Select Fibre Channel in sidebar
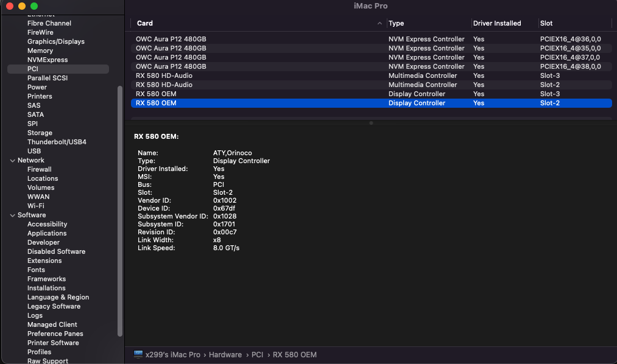Viewport: 617px width, 364px height. tap(49, 23)
